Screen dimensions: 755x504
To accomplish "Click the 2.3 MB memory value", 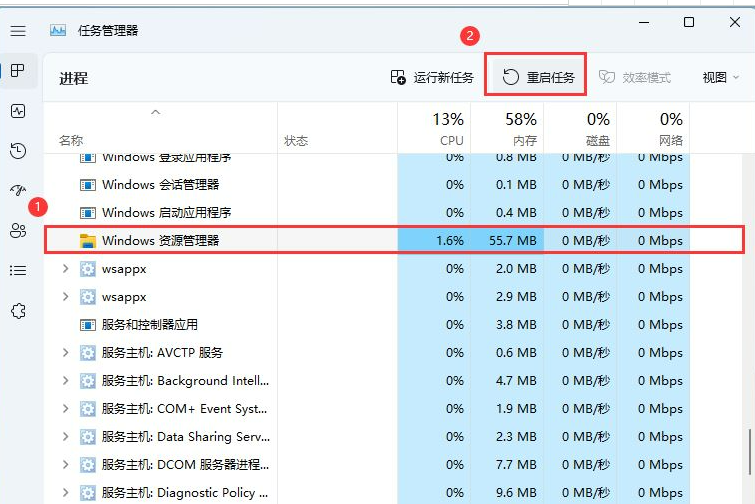I will pyautogui.click(x=516, y=437).
